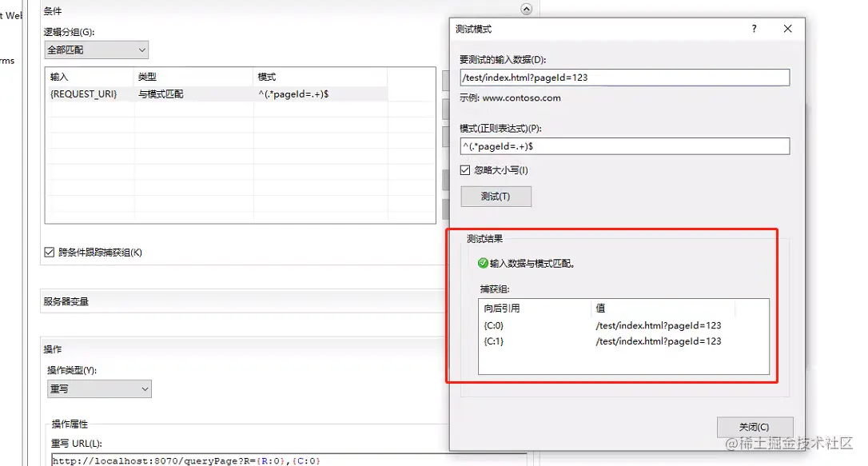
Task: Click the 输入 column header
Action: tap(90, 77)
